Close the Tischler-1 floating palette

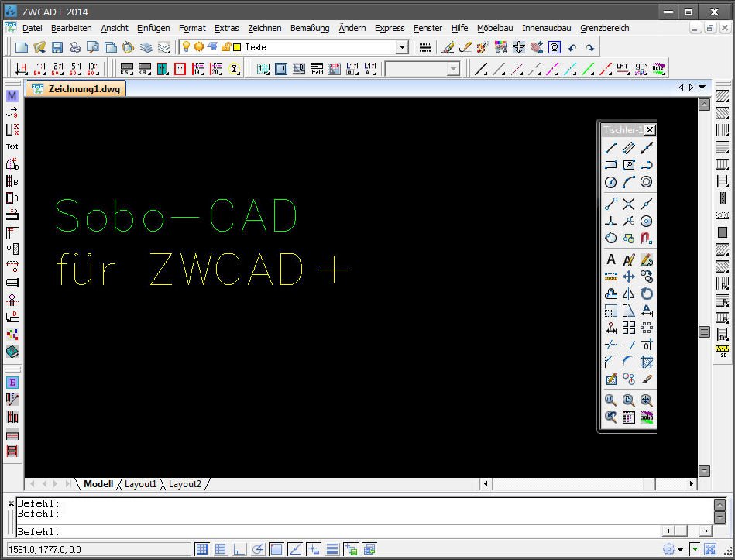650,130
